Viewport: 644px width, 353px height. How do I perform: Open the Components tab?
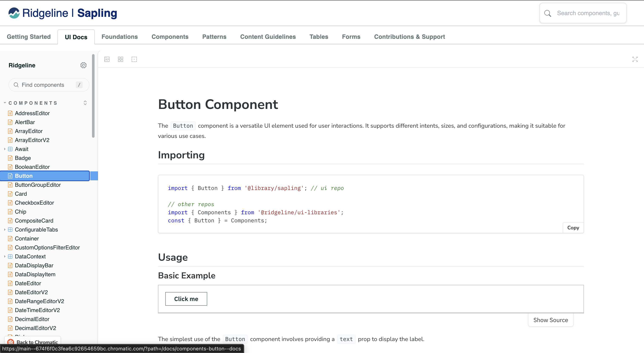(170, 37)
